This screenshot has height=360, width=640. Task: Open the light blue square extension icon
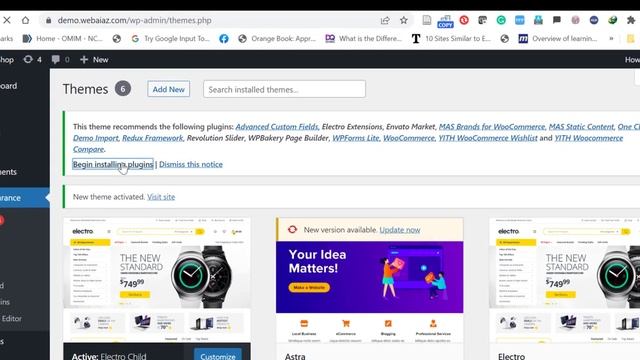pos(520,20)
